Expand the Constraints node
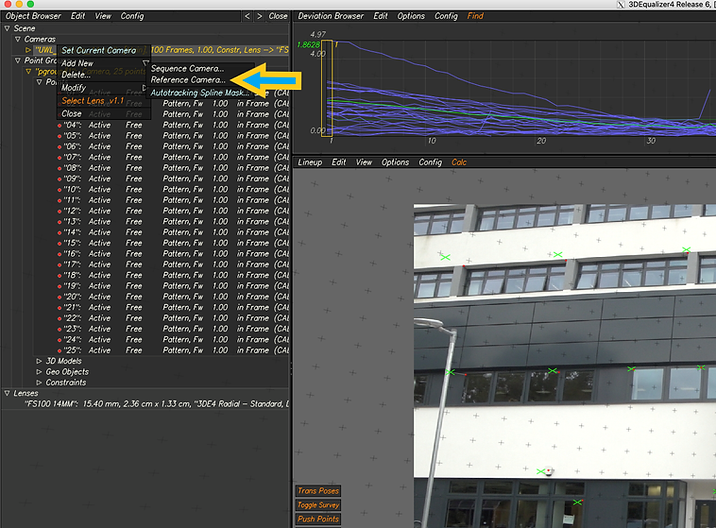The image size is (716, 528). coord(39,382)
